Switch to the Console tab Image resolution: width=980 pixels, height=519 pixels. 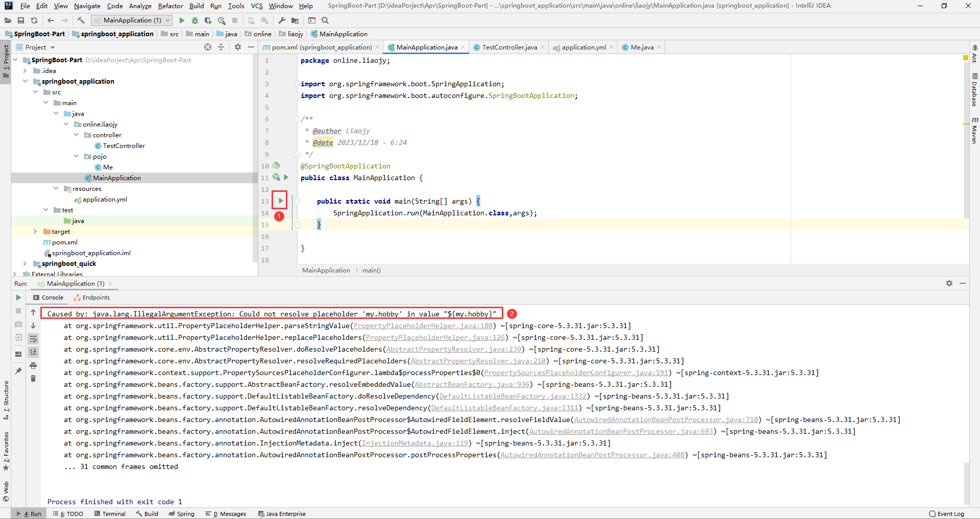(x=48, y=298)
